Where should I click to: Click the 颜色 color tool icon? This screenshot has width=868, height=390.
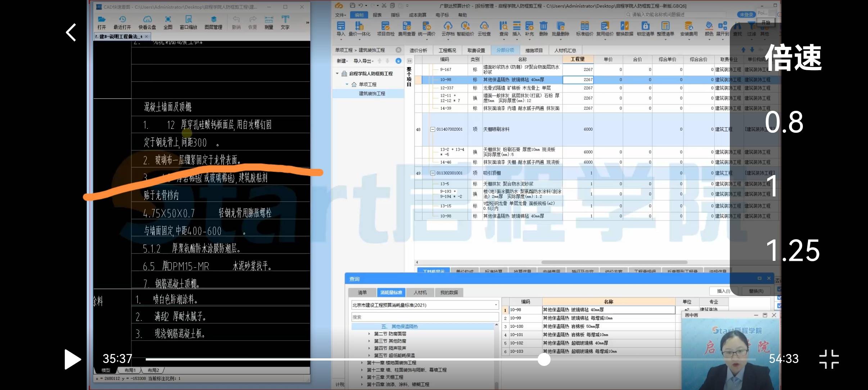709,29
